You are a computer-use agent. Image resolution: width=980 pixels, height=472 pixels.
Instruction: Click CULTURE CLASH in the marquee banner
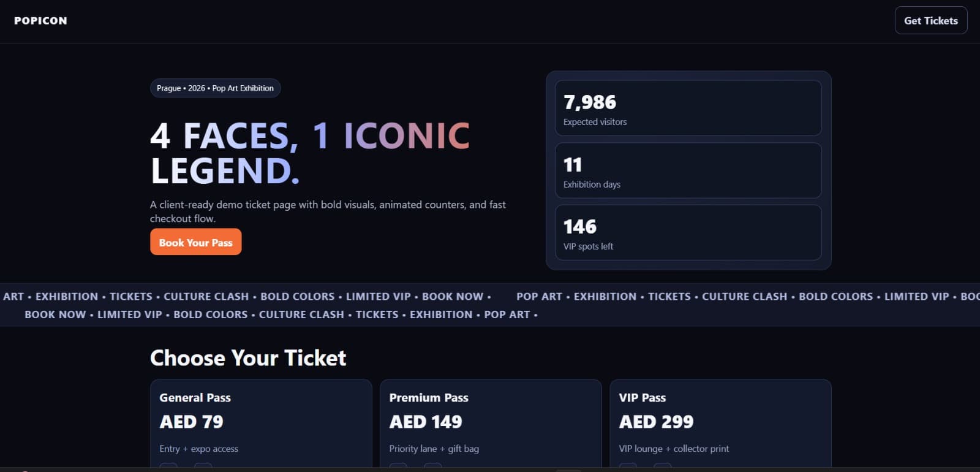pyautogui.click(x=206, y=296)
